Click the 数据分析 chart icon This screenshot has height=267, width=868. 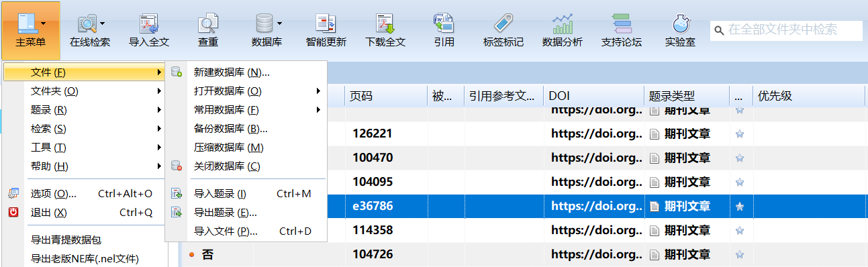click(563, 23)
